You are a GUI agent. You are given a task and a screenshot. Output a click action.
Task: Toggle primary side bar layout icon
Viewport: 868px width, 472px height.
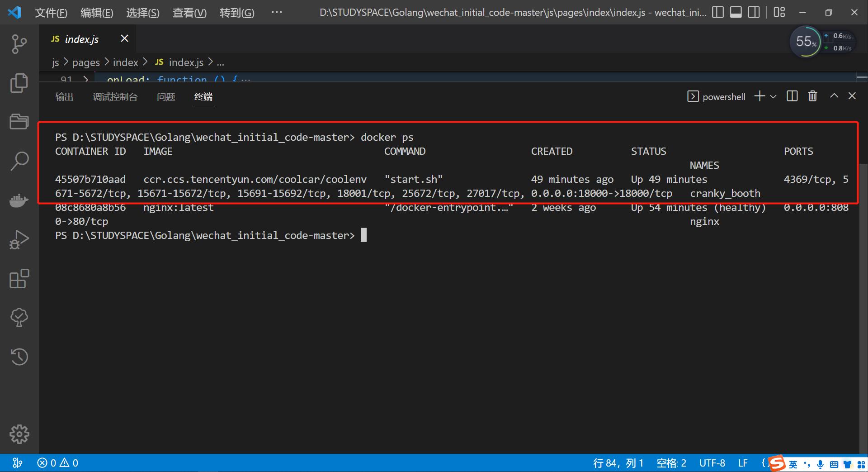point(718,12)
